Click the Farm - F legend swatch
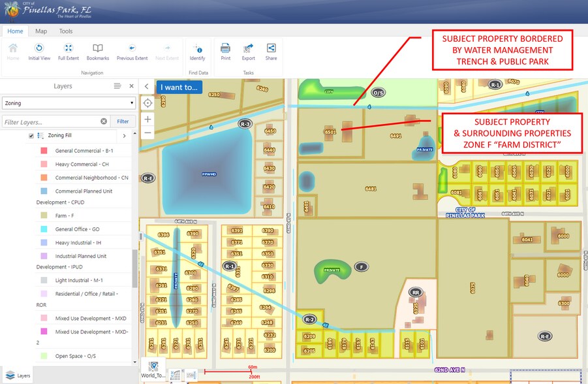This screenshot has width=588, height=384. pos(44,216)
